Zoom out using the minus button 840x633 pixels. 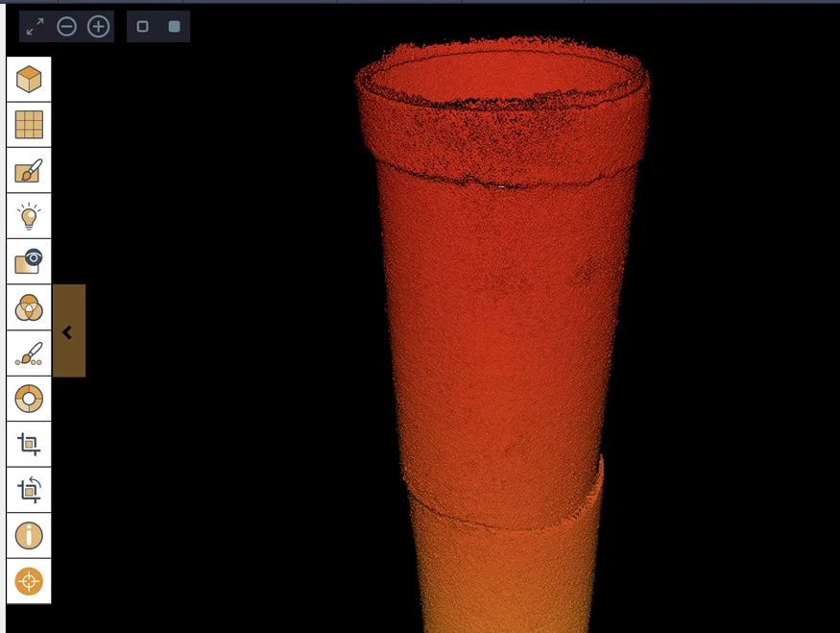(x=67, y=26)
